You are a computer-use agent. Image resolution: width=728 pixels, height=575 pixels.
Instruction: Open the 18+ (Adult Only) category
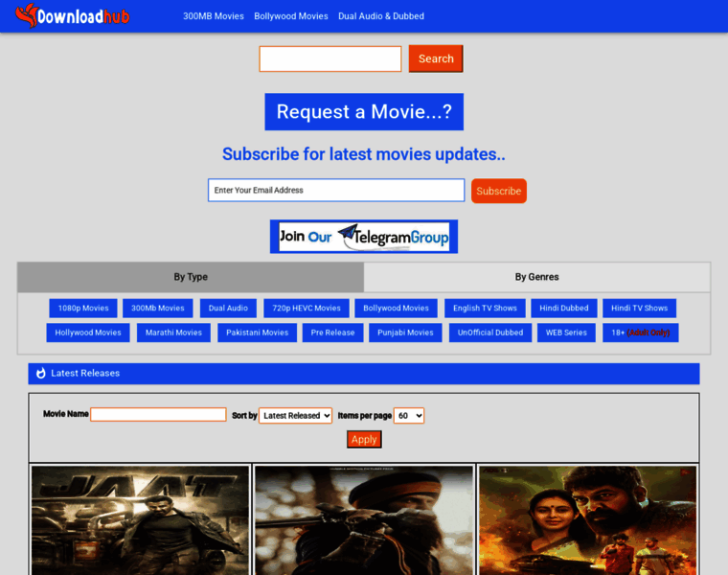tap(641, 333)
